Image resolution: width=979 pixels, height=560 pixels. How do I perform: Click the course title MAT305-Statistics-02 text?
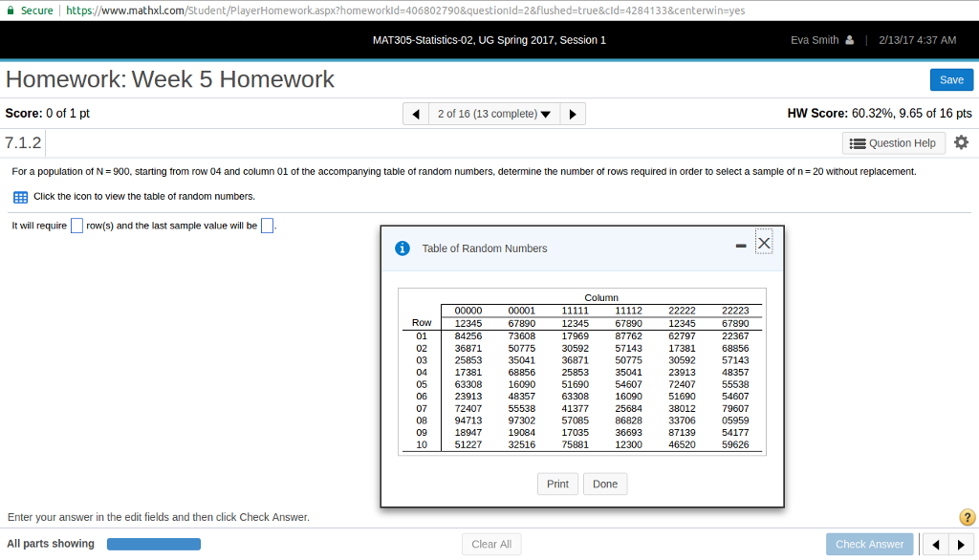[x=489, y=40]
